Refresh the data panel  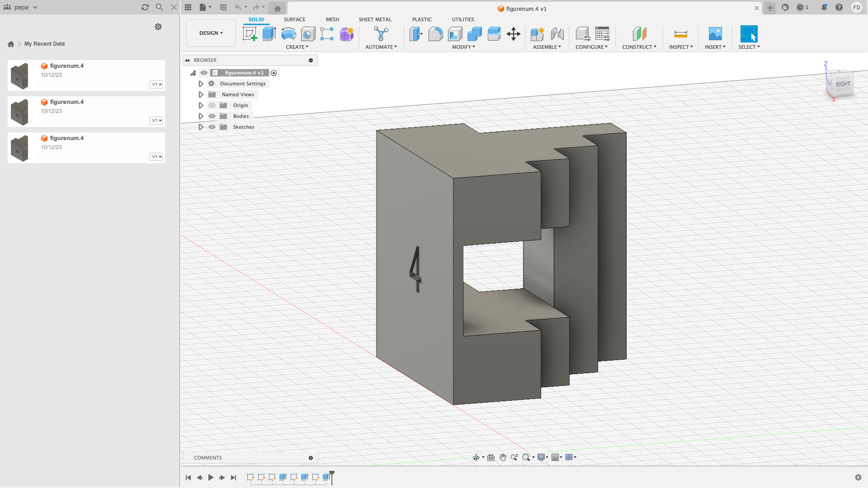click(145, 7)
